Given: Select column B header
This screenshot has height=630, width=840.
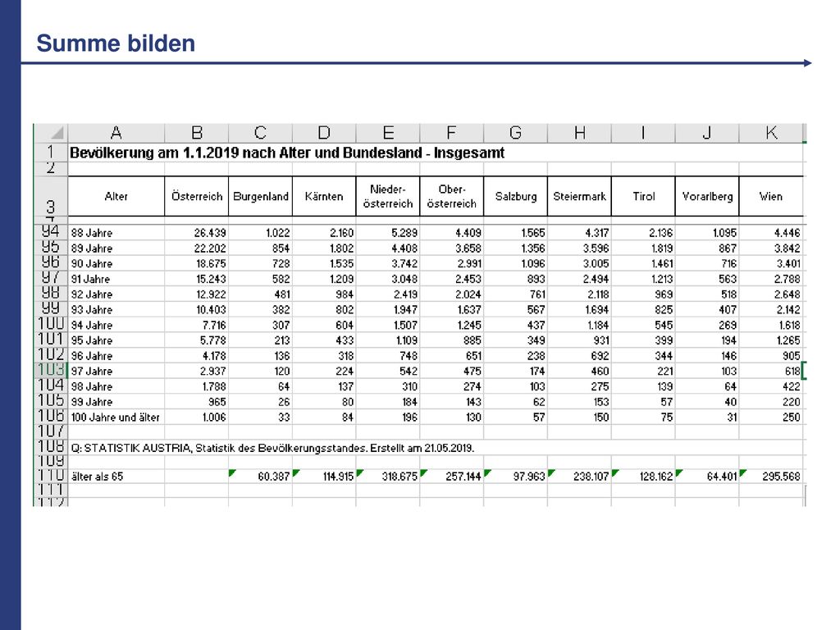Looking at the screenshot, I should [197, 133].
